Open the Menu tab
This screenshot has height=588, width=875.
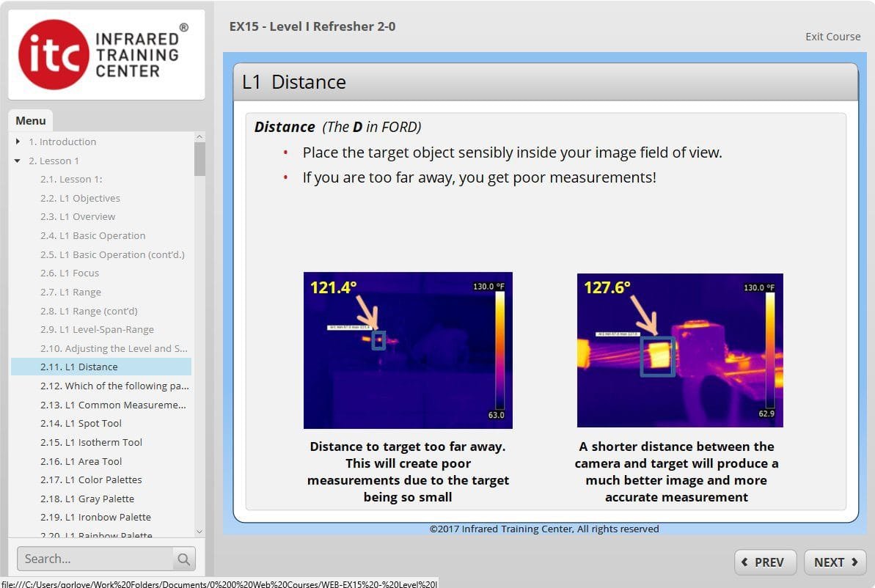[31, 121]
